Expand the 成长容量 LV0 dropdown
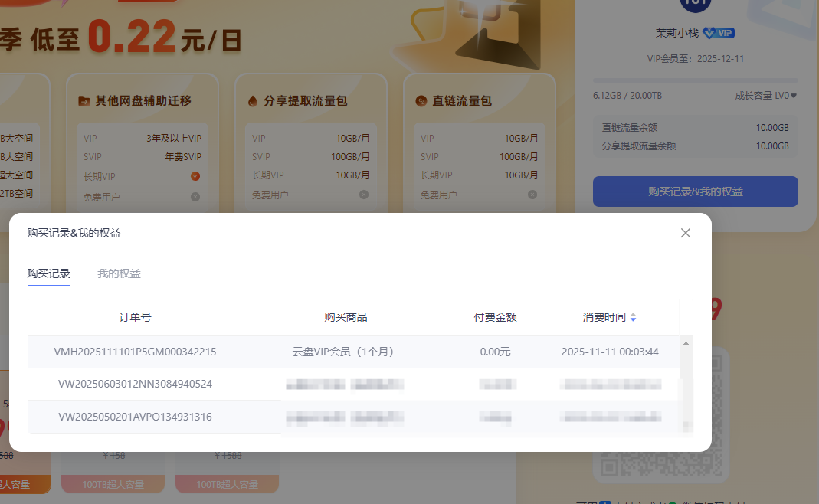Viewport: 819px width, 504px height. point(794,96)
